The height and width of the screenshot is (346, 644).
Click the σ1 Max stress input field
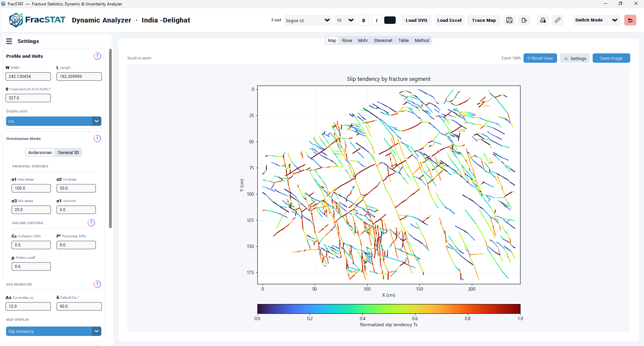point(31,188)
